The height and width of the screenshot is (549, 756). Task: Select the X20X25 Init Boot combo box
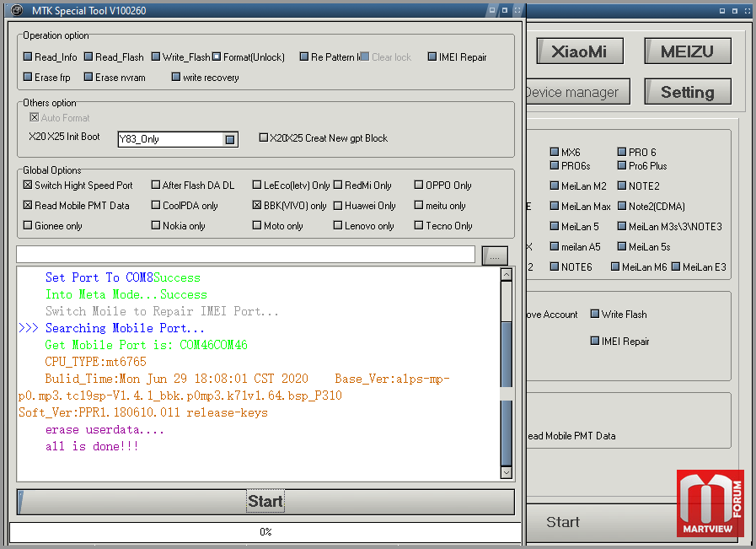point(178,139)
